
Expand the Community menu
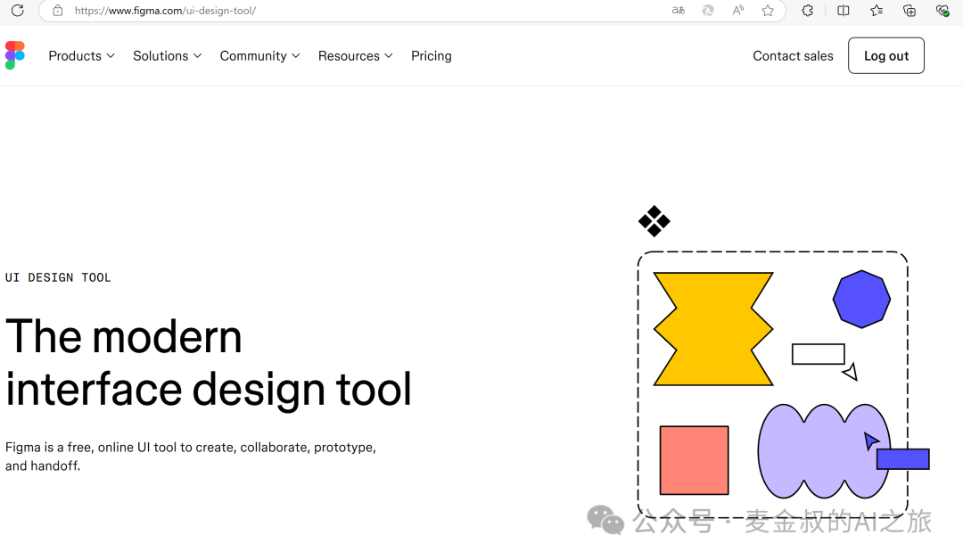[x=259, y=56]
